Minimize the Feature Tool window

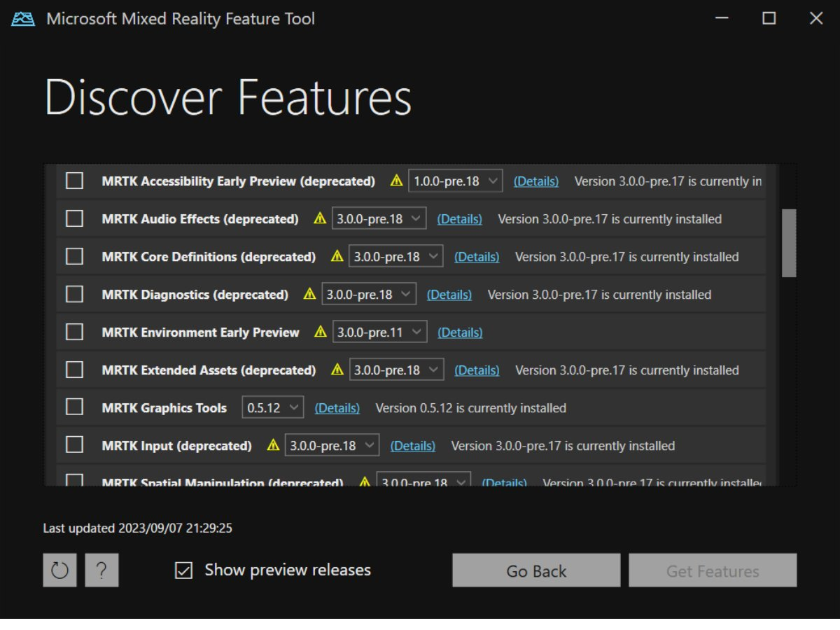tap(722, 19)
